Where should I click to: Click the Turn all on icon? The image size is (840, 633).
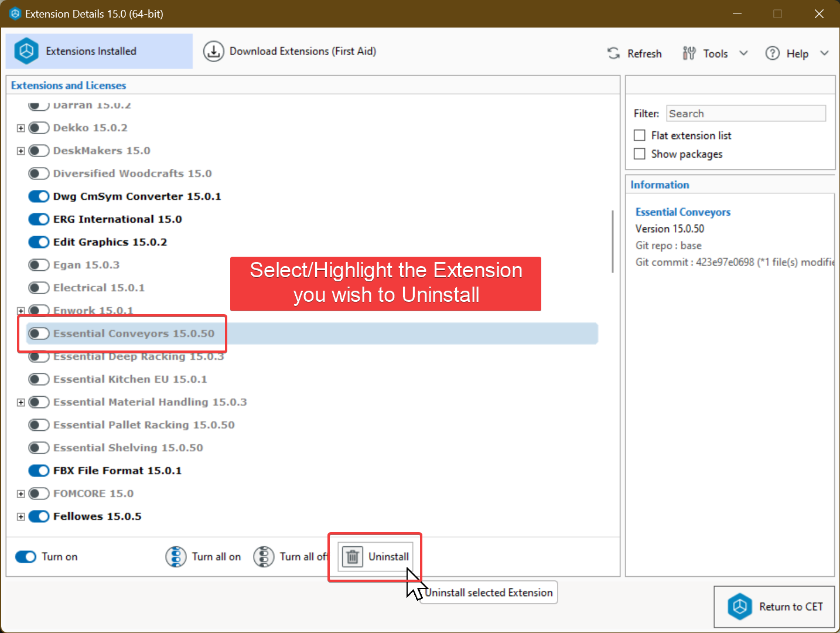[x=176, y=557]
